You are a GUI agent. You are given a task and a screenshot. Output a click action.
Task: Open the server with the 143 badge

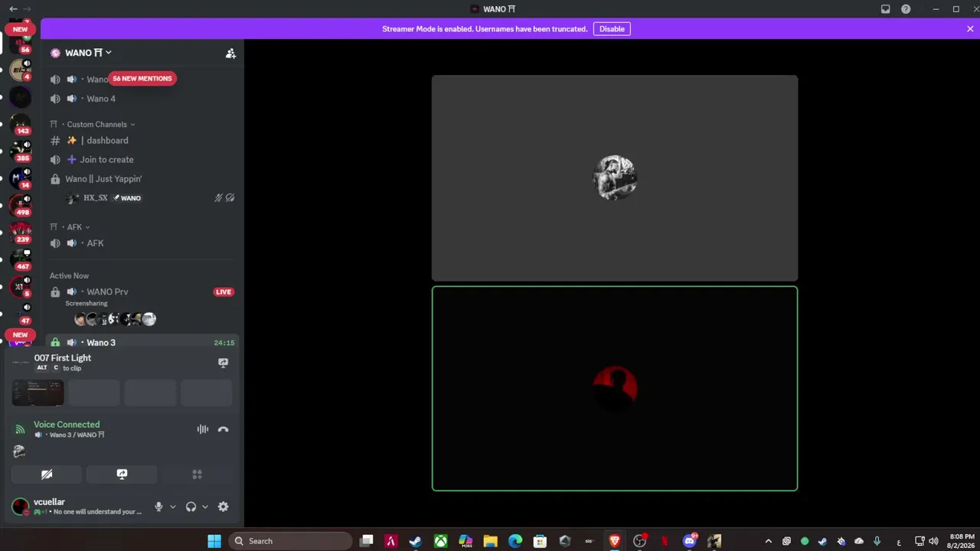click(20, 124)
